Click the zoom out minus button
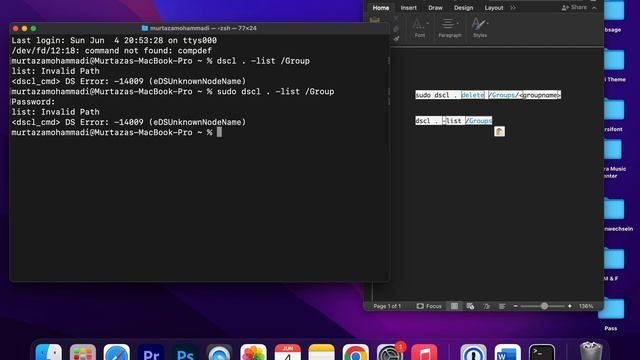640x360 pixels. tap(515, 306)
